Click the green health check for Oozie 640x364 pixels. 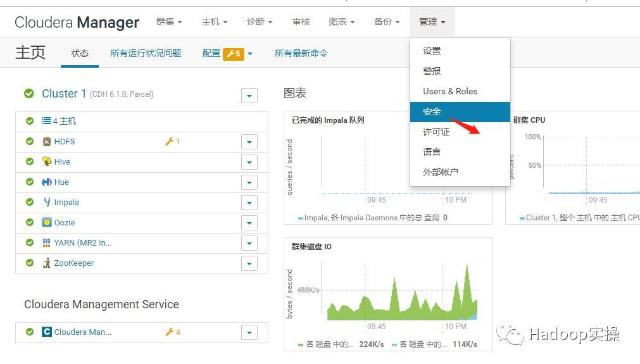click(x=30, y=222)
